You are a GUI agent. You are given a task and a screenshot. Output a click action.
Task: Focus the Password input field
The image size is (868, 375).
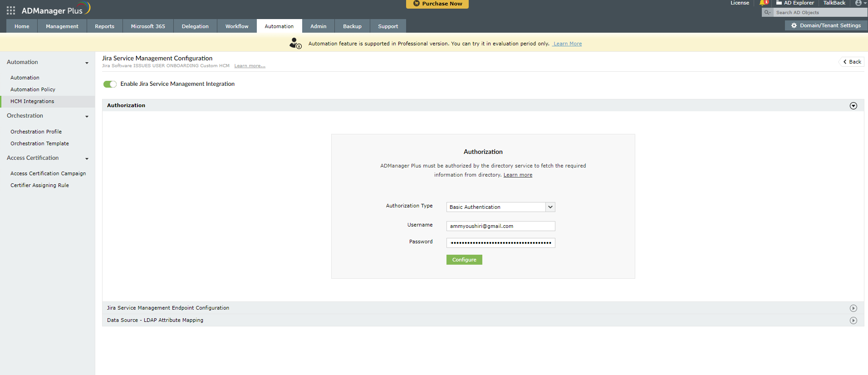[x=500, y=243]
